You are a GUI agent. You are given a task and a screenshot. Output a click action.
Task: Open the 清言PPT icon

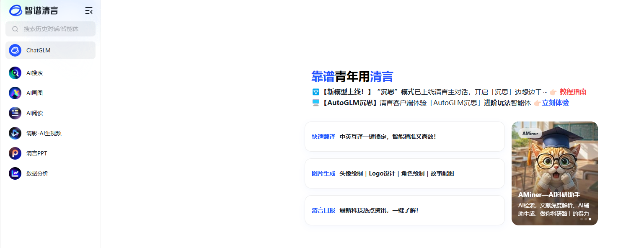[x=15, y=153]
